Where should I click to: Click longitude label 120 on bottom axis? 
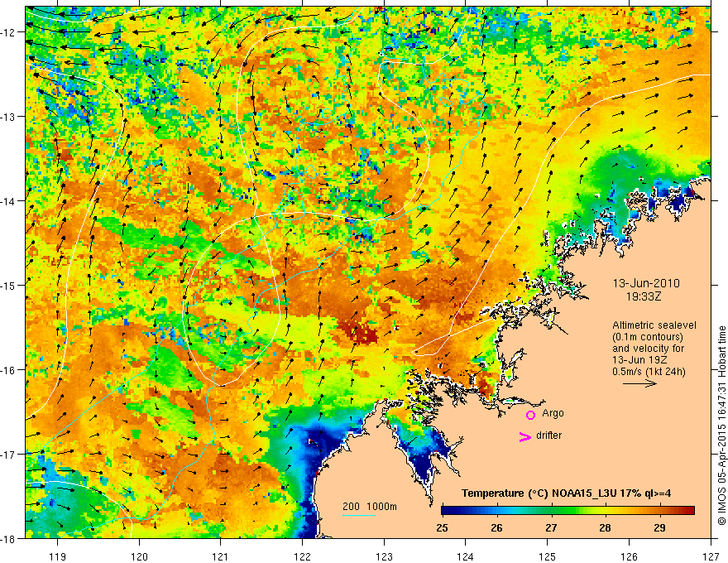[x=139, y=556]
